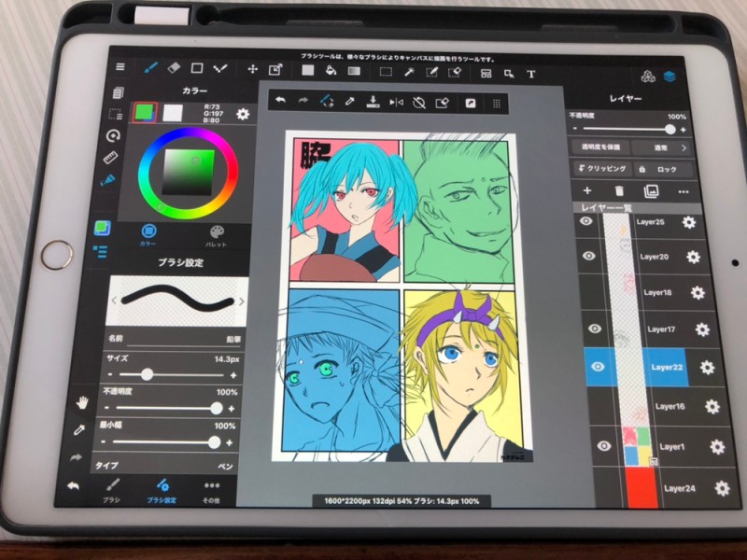Image resolution: width=747 pixels, height=560 pixels.
Task: Open settings gear for Layer1
Action: point(717,447)
